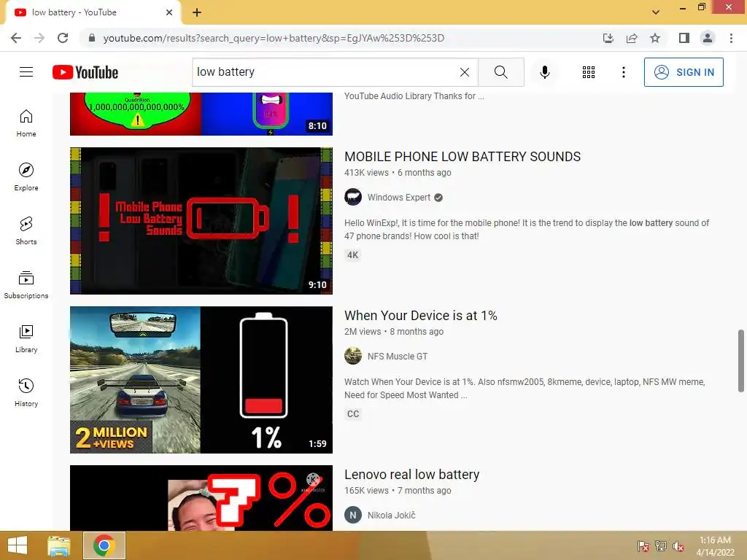The image size is (747, 560).
Task: Click the magnifier search button
Action: [x=500, y=72]
